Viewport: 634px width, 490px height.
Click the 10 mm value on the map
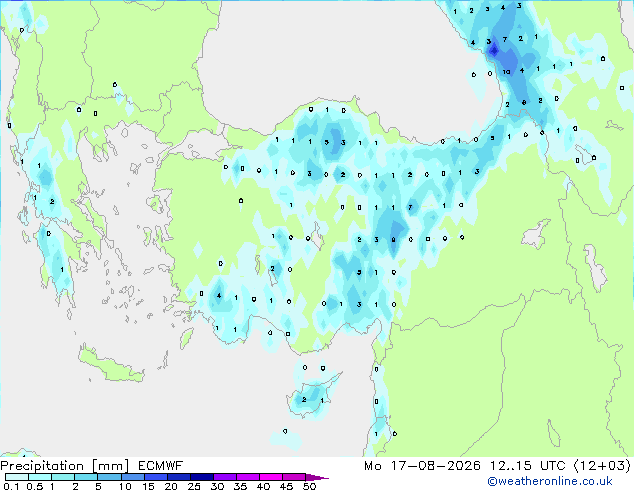tap(506, 72)
